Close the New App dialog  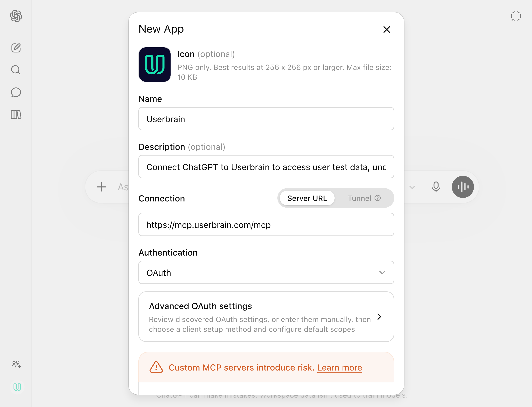(387, 30)
